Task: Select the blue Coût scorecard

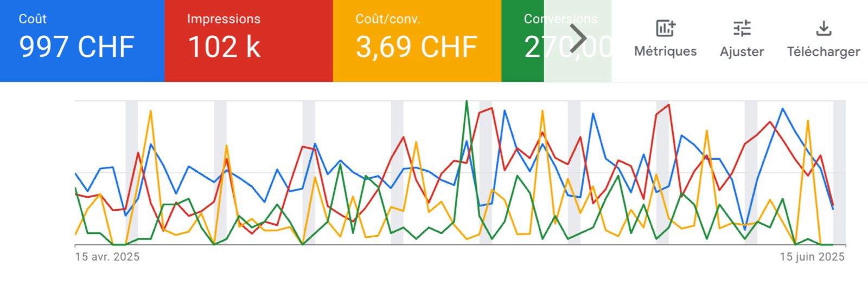Action: [82, 41]
